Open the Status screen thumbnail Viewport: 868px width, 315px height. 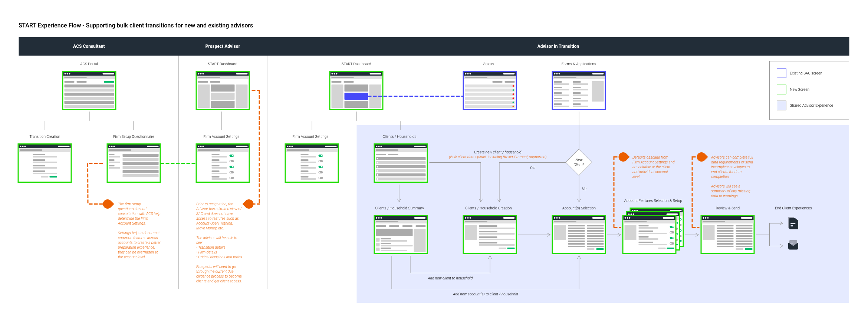[490, 90]
